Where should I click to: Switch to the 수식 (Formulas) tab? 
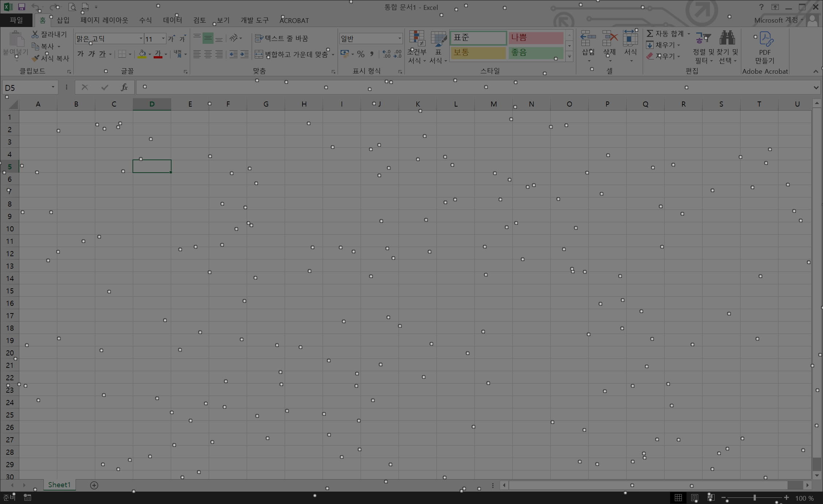pos(145,20)
